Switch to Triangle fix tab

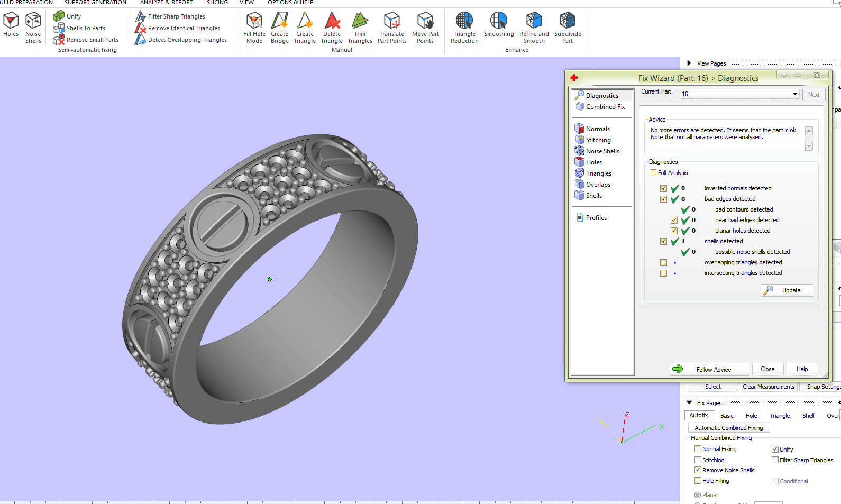pyautogui.click(x=780, y=416)
